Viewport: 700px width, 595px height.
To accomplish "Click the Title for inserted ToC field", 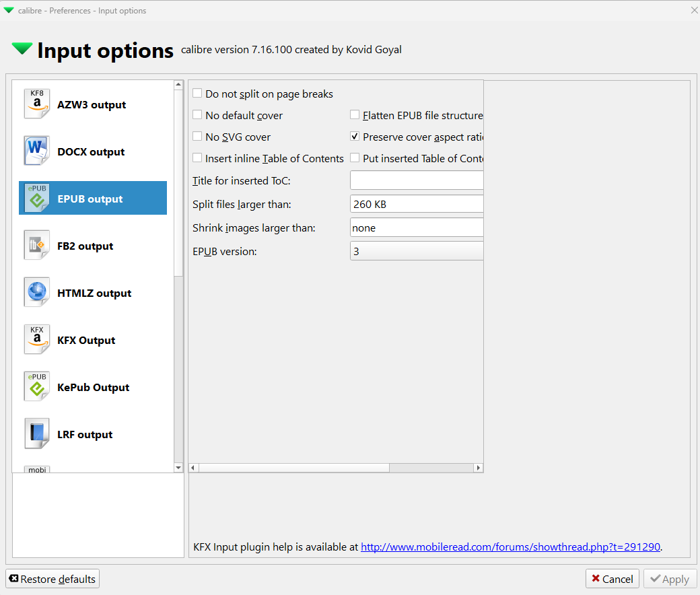I will tap(417, 180).
